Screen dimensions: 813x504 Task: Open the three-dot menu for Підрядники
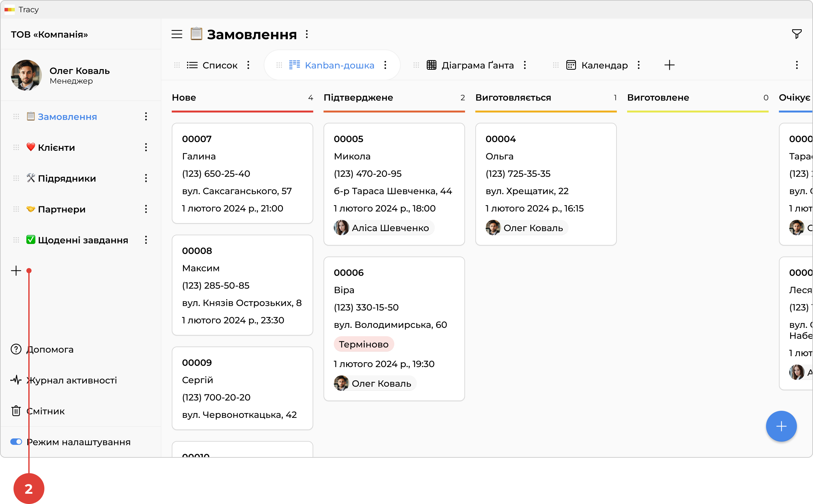coord(146,178)
